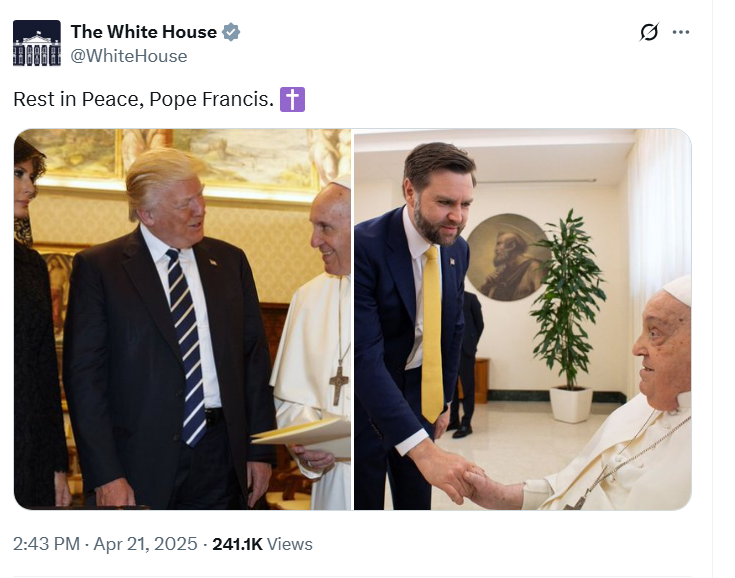Click the @WhiteHouse handle
Viewport: 735px width, 578px height.
click(x=129, y=56)
